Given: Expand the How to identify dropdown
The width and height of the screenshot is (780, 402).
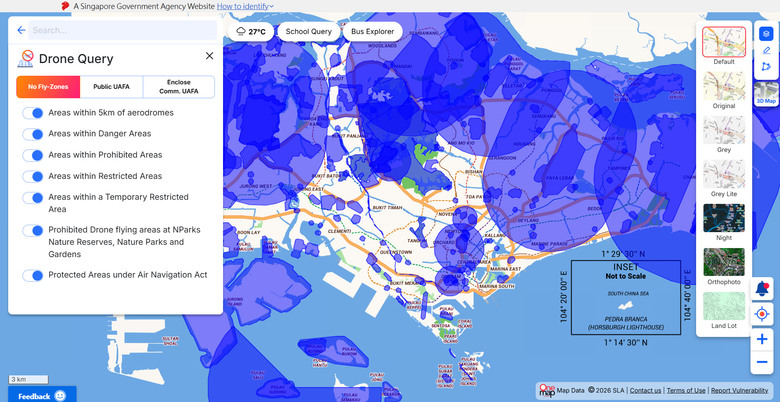Looking at the screenshot, I should click(x=245, y=6).
